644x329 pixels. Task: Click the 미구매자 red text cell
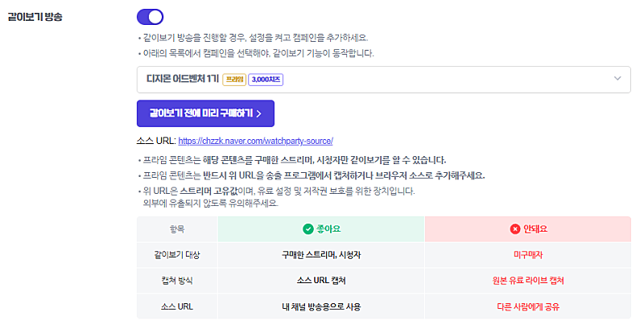(528, 255)
